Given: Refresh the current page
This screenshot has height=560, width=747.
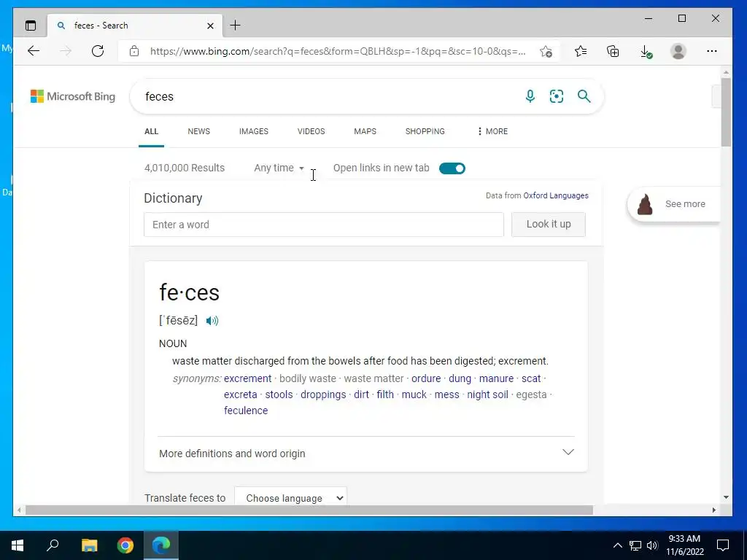Looking at the screenshot, I should pos(98,51).
